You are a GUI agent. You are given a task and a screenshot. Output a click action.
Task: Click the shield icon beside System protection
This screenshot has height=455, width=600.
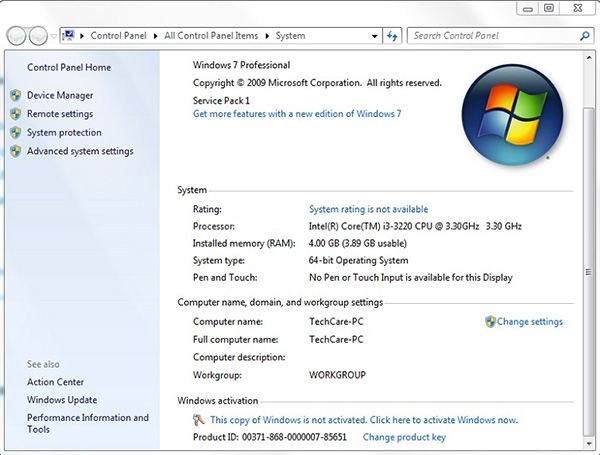tap(15, 133)
